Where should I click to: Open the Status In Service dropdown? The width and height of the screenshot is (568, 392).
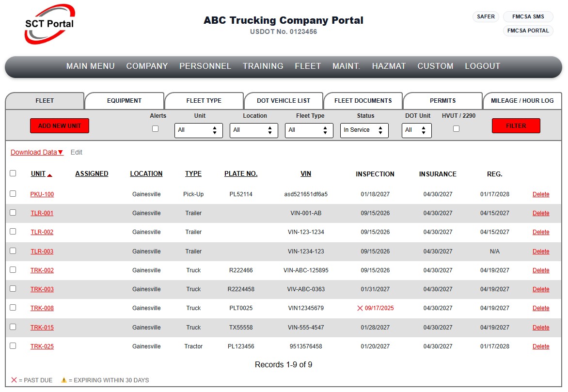[x=364, y=130]
